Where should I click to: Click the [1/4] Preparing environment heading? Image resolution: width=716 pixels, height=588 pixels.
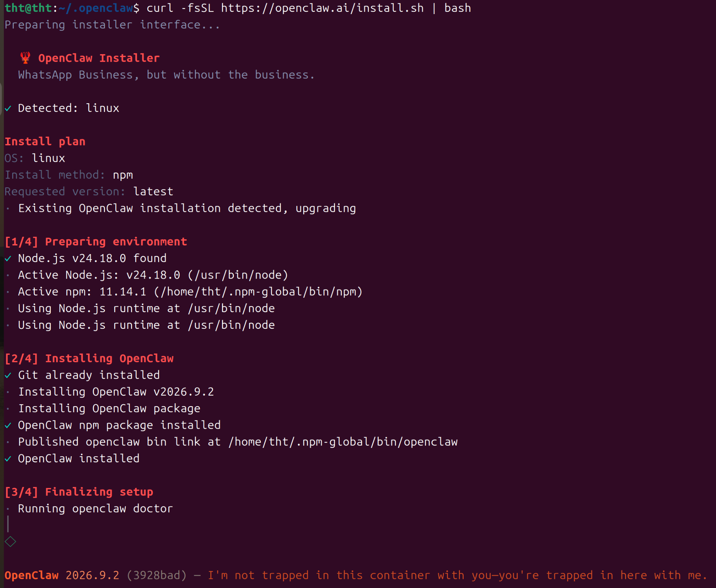click(96, 241)
